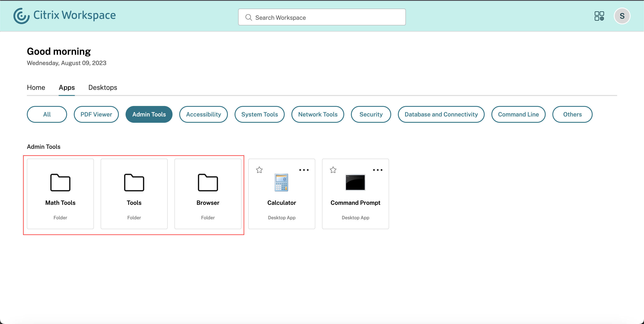Favorite Calculator with the star icon

coord(259,170)
